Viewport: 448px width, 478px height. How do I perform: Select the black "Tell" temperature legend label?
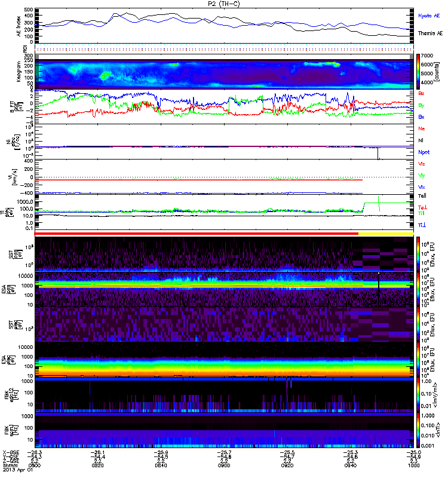(422, 196)
